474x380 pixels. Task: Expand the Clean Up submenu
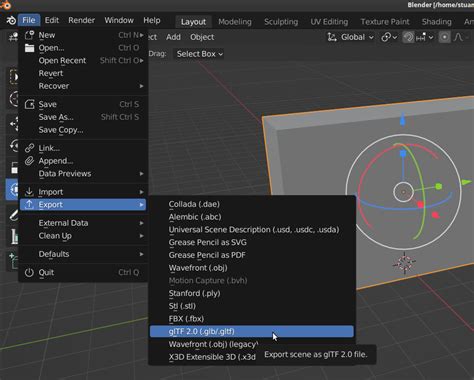83,236
